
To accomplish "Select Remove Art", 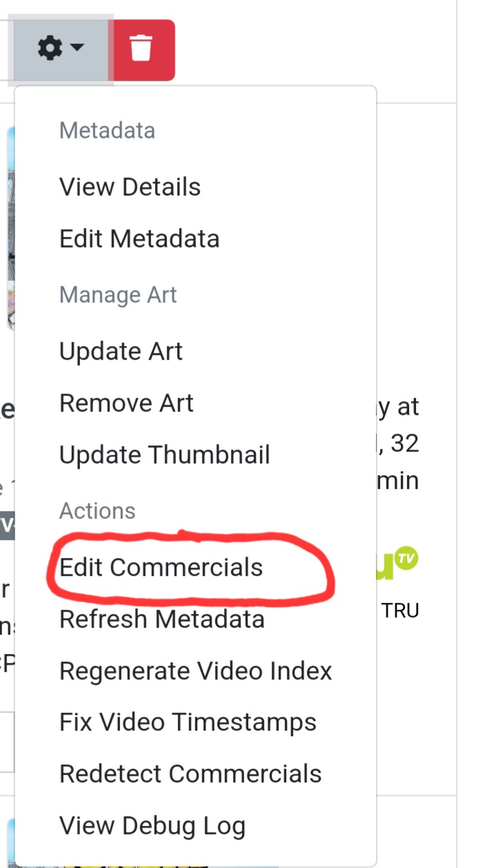I will [x=126, y=403].
